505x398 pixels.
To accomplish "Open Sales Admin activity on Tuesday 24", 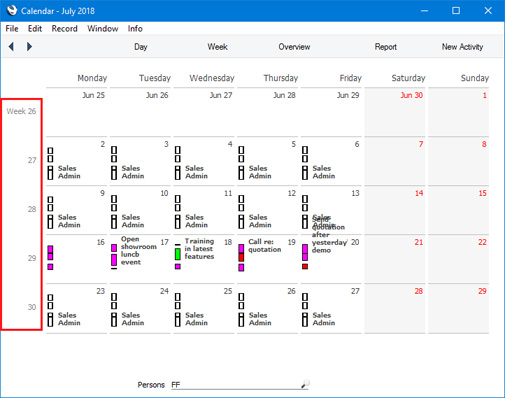I will click(133, 319).
